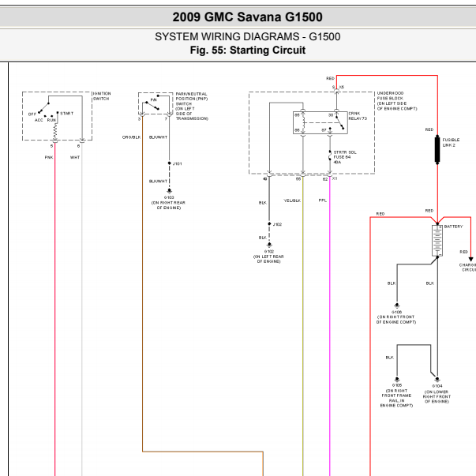Select the 'IGNITION SWITCH' label
This screenshot has width=476, height=476.
(102, 96)
